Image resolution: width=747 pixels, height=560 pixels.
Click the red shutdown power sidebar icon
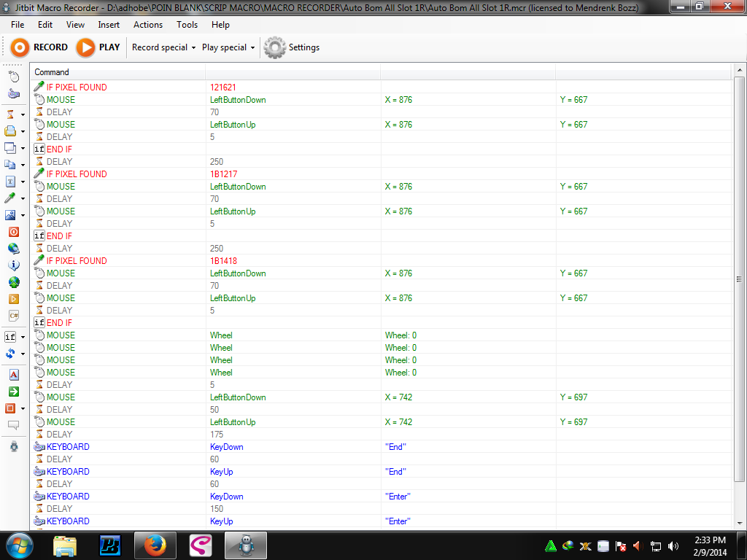coord(14,232)
